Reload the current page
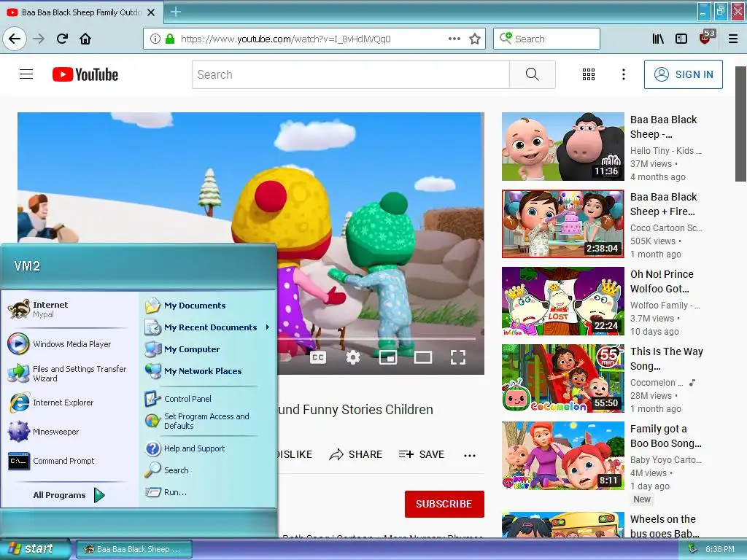Viewport: 747px width, 560px height. [62, 39]
